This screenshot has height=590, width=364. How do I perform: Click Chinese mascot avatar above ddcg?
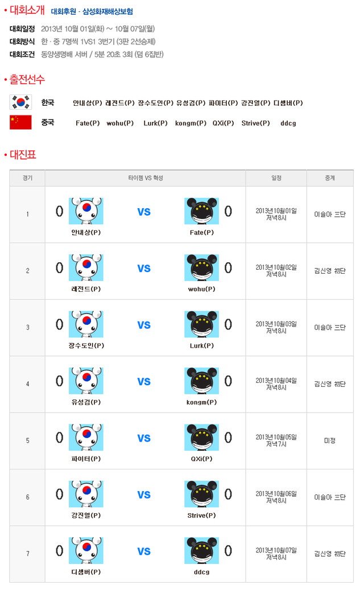pos(201,551)
